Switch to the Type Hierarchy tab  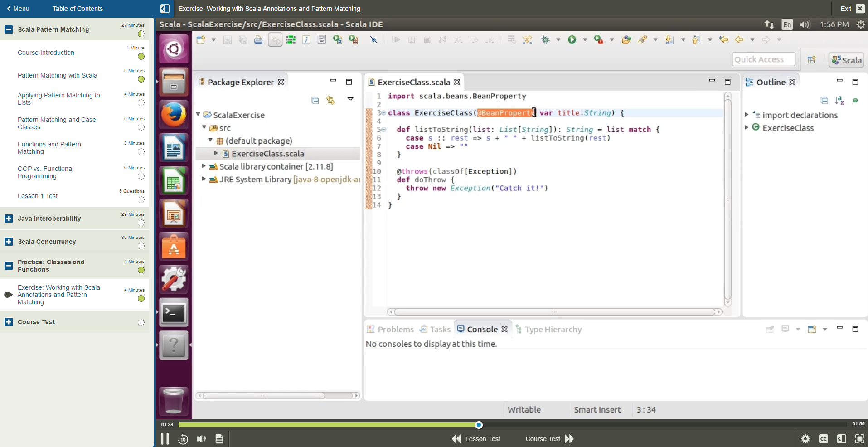click(x=553, y=329)
